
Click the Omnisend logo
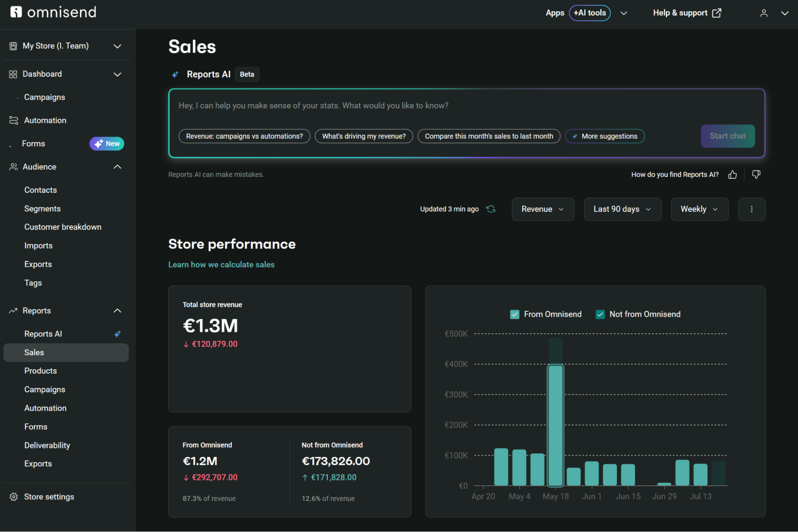click(x=53, y=12)
